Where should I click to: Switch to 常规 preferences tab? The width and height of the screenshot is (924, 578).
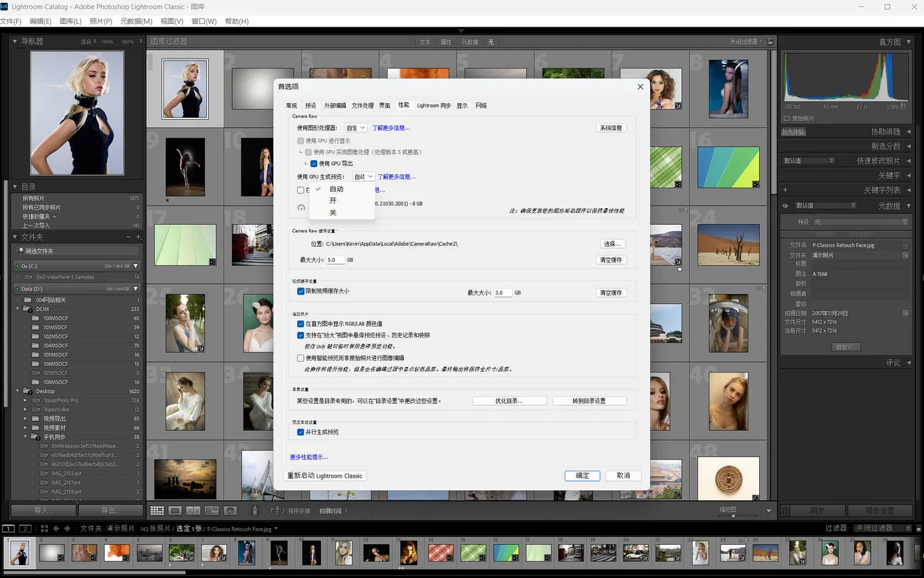pos(291,106)
